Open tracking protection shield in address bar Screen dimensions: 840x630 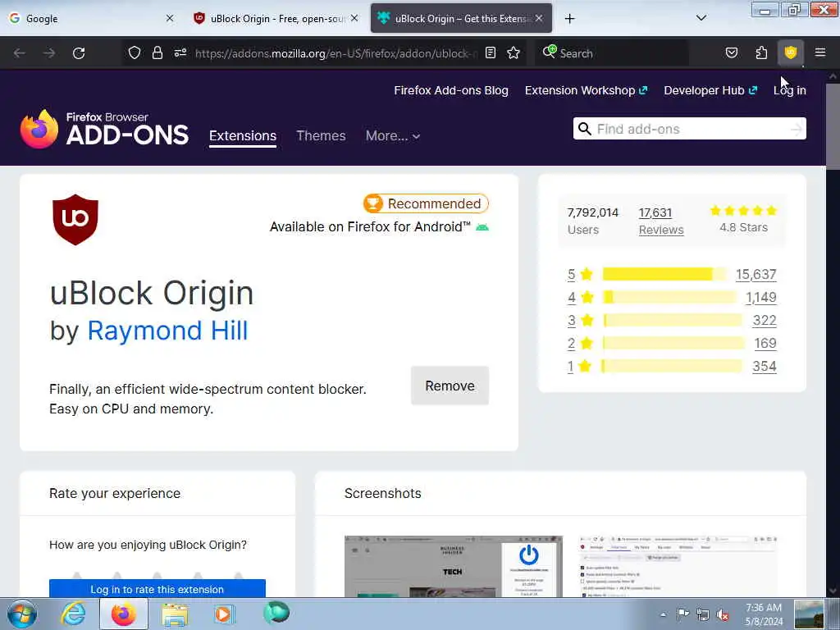[x=135, y=52]
